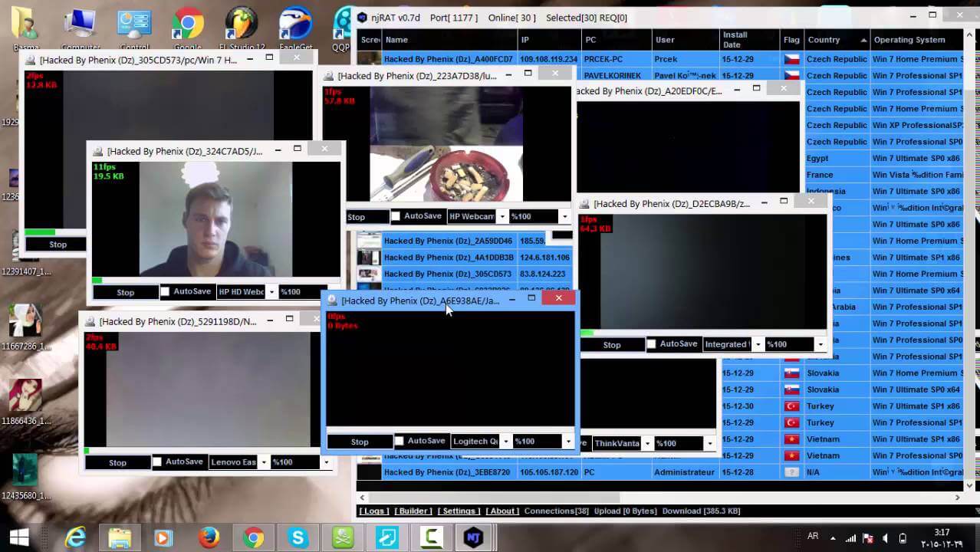The height and width of the screenshot is (552, 980).
Task: Launch the FL Studio 12 desktop shortcut
Action: [241, 28]
